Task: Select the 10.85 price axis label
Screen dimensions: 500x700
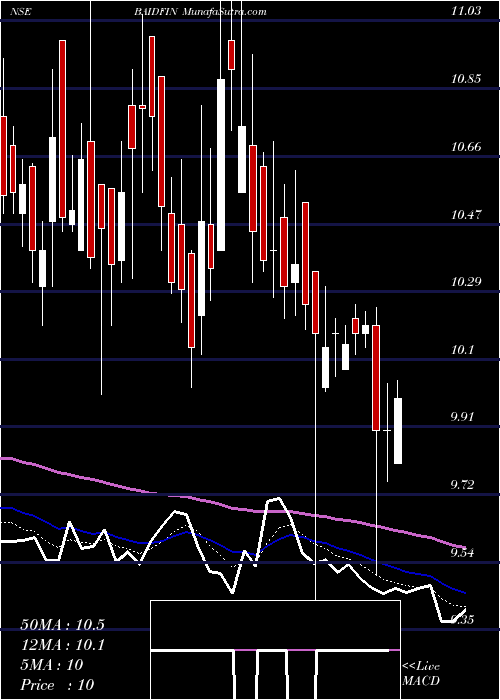Action: [x=466, y=79]
